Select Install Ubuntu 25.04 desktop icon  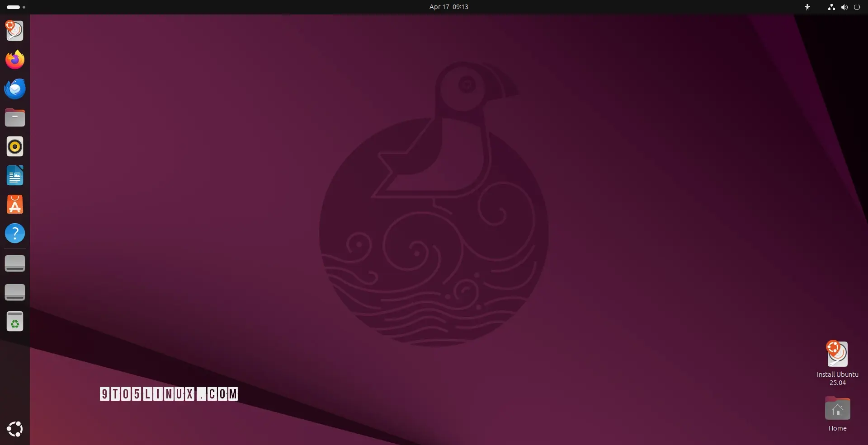click(x=837, y=363)
